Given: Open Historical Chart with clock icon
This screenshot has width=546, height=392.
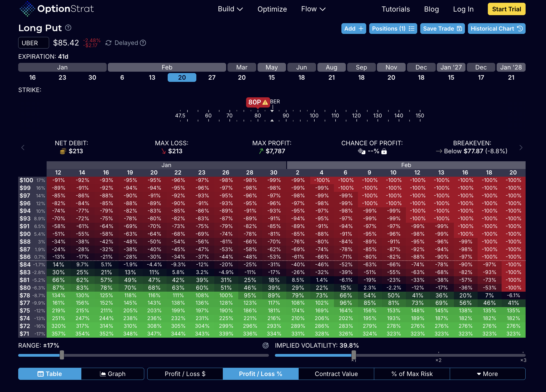Looking at the screenshot, I should point(496,29).
